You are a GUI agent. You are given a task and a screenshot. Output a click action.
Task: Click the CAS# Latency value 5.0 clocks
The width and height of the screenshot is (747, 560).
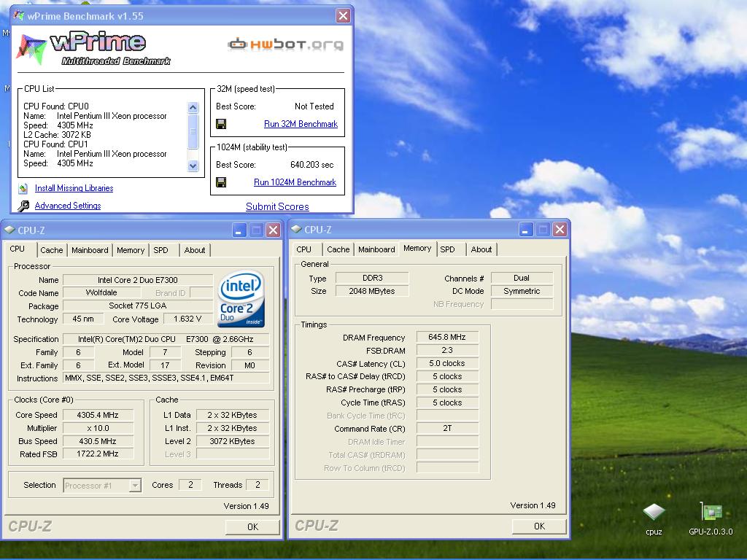tap(447, 364)
